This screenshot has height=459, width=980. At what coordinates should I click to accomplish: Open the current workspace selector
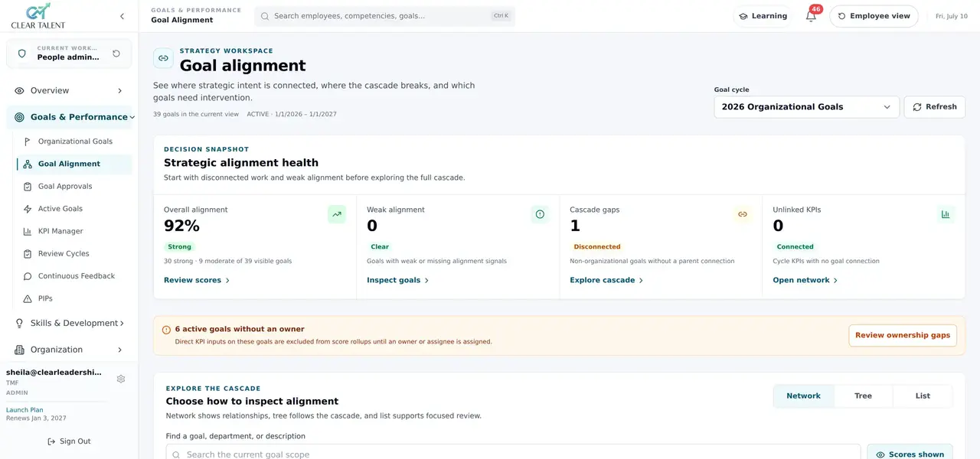(x=69, y=54)
